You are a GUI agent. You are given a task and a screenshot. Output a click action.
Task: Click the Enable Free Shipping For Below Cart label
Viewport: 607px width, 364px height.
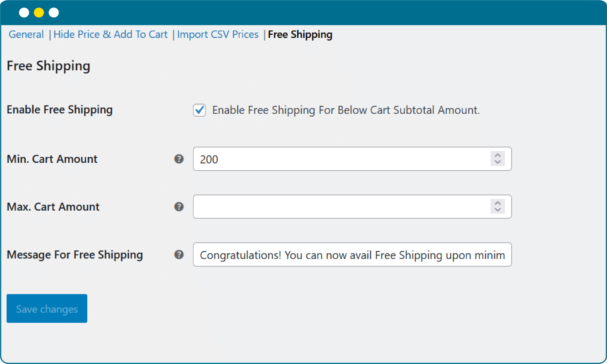coord(346,110)
